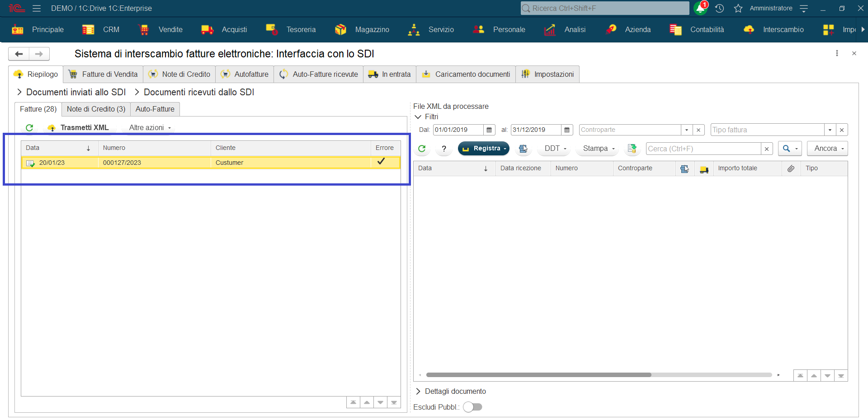Click the Trasmetti XML button

pyautogui.click(x=79, y=128)
